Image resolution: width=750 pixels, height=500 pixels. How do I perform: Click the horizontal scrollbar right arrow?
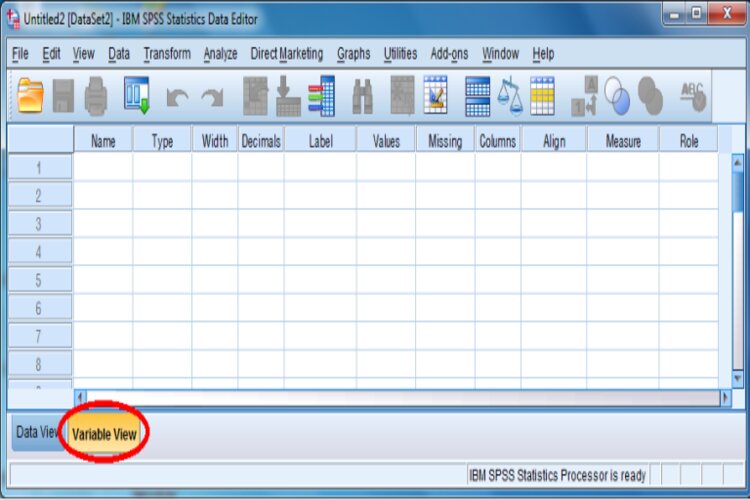[x=726, y=398]
